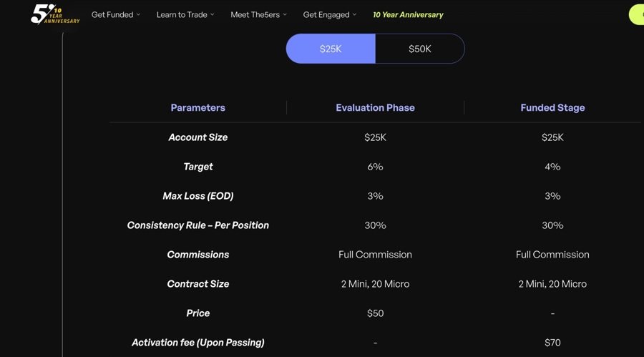Switch to the $50K account size
The image size is (644, 357).
[x=420, y=49]
